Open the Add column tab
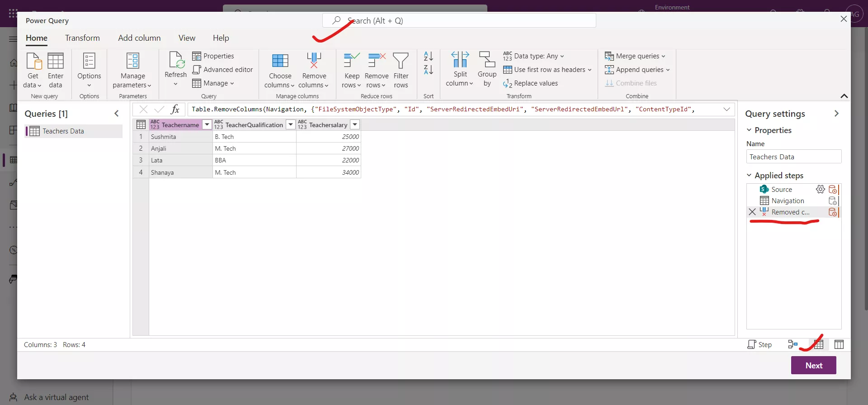The height and width of the screenshot is (405, 868). [139, 38]
